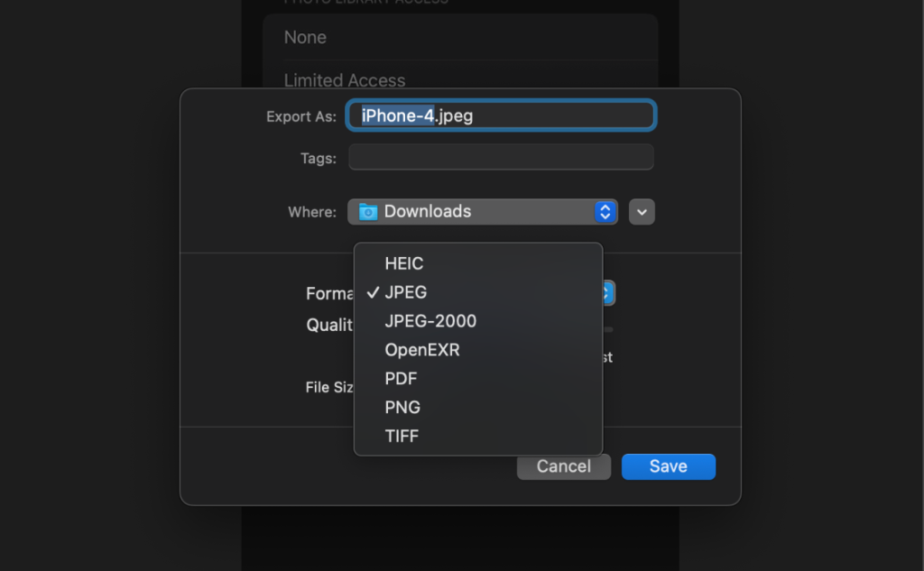The image size is (924, 571).
Task: Click the Downloads location name
Action: click(x=428, y=212)
